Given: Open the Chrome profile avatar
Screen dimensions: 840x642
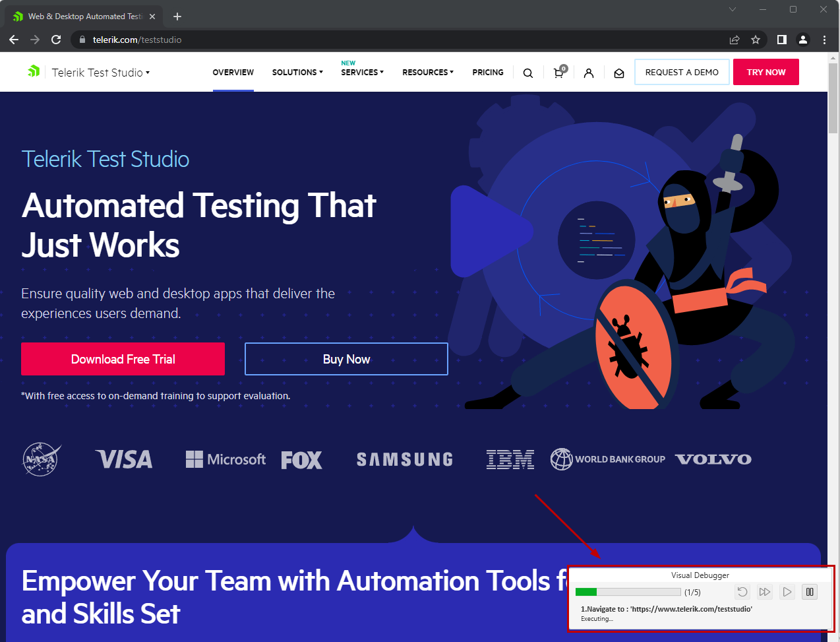Looking at the screenshot, I should click(803, 40).
